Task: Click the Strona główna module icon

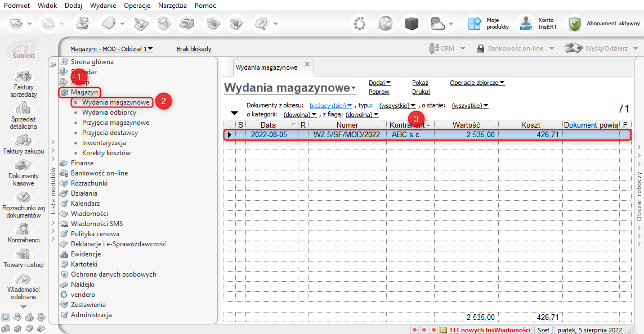Action: pyautogui.click(x=64, y=61)
